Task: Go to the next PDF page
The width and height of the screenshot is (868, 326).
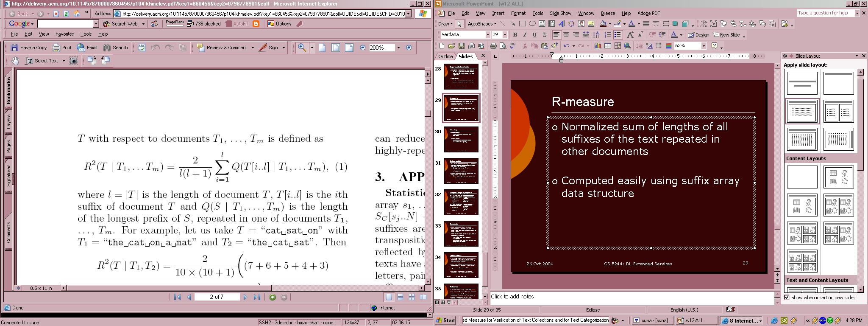Action: 245,297
